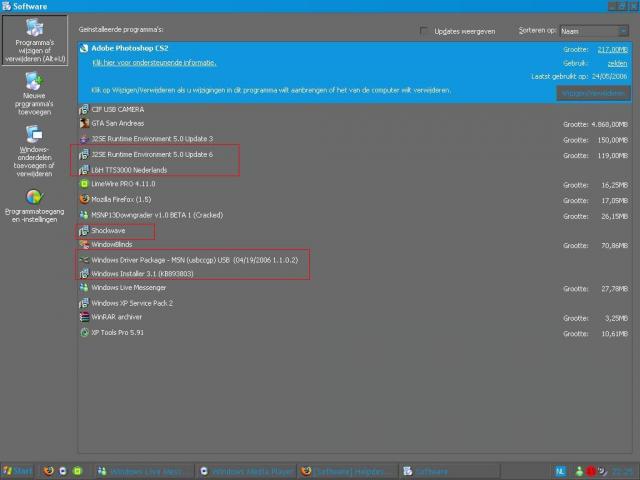The height and width of the screenshot is (480, 640).
Task: Click the WindowBlinds icon
Action: click(x=84, y=244)
